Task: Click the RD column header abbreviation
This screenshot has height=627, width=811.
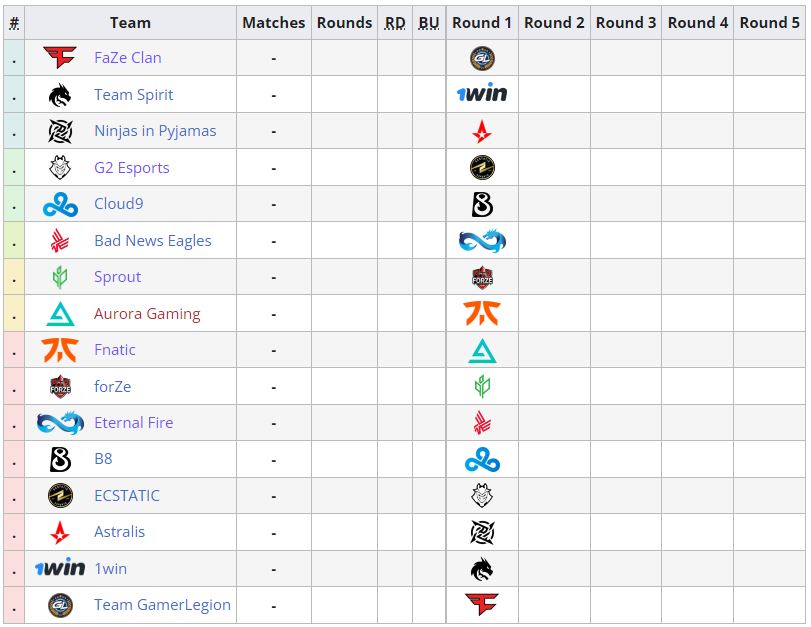Action: [395, 22]
